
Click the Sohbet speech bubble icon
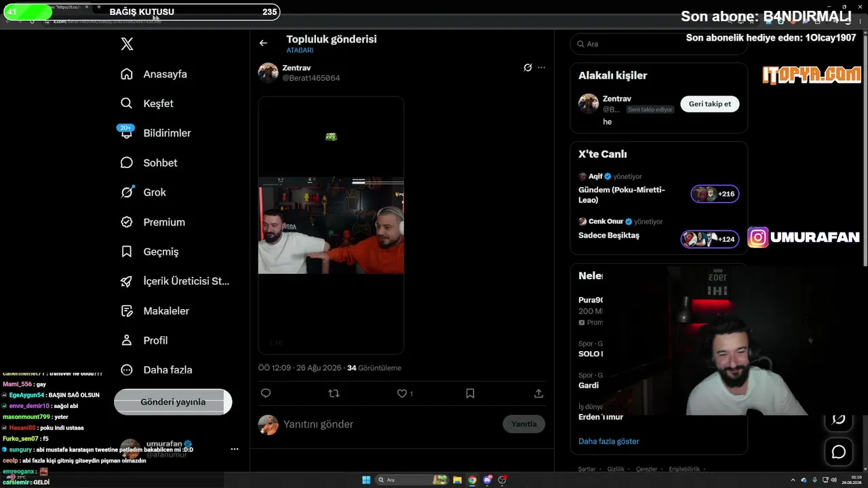(x=127, y=163)
